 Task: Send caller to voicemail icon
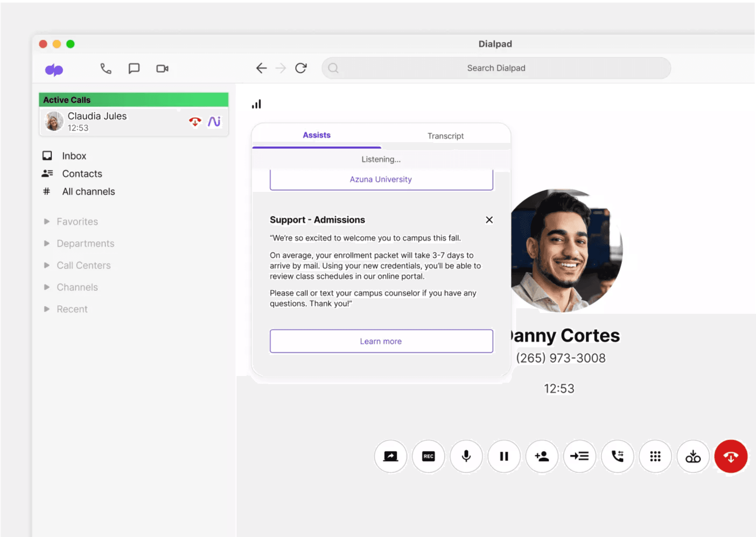click(693, 456)
